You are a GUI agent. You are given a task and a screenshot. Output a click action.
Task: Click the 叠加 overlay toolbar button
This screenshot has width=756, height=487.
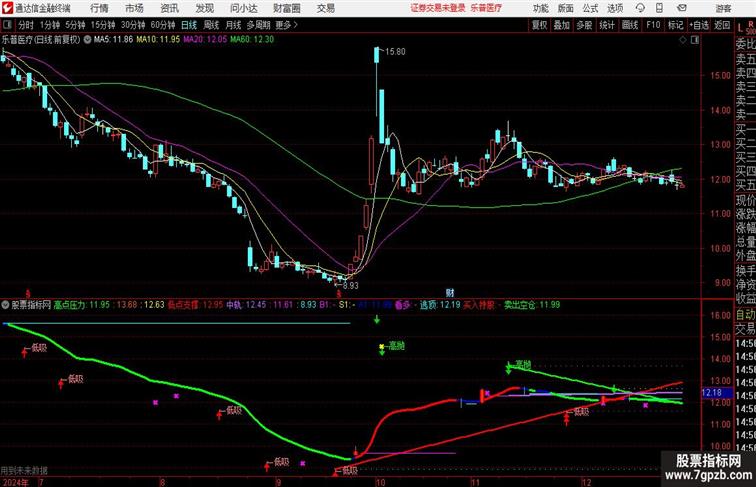562,25
